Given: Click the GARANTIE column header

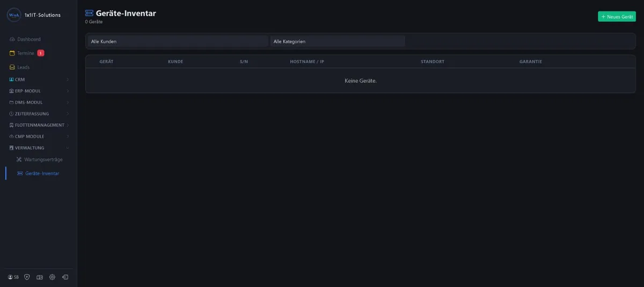Looking at the screenshot, I should [530, 62].
